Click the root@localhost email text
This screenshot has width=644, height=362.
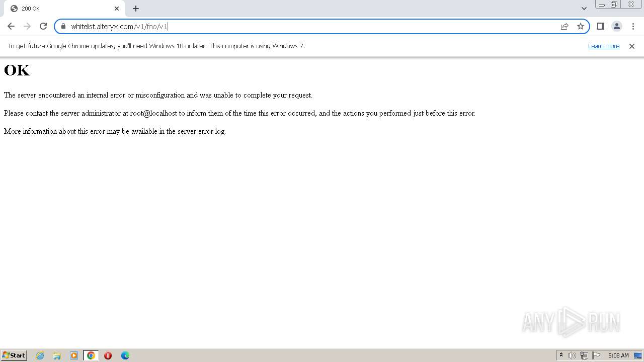click(153, 113)
